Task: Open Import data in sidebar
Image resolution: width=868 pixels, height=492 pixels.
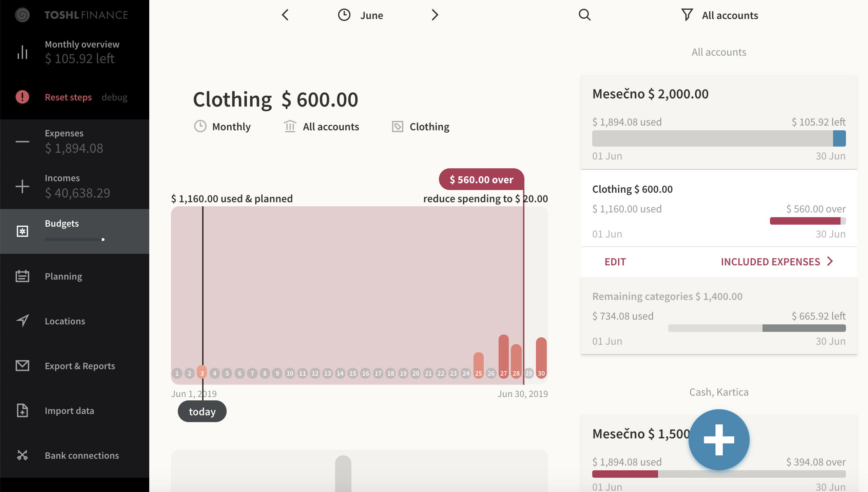Action: click(69, 411)
